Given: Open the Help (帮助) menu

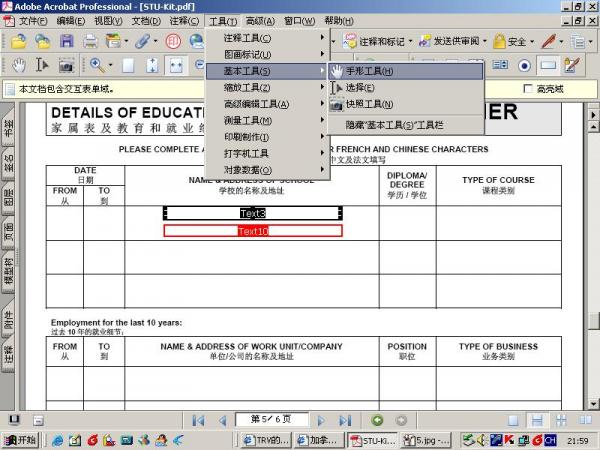Looking at the screenshot, I should point(338,21).
